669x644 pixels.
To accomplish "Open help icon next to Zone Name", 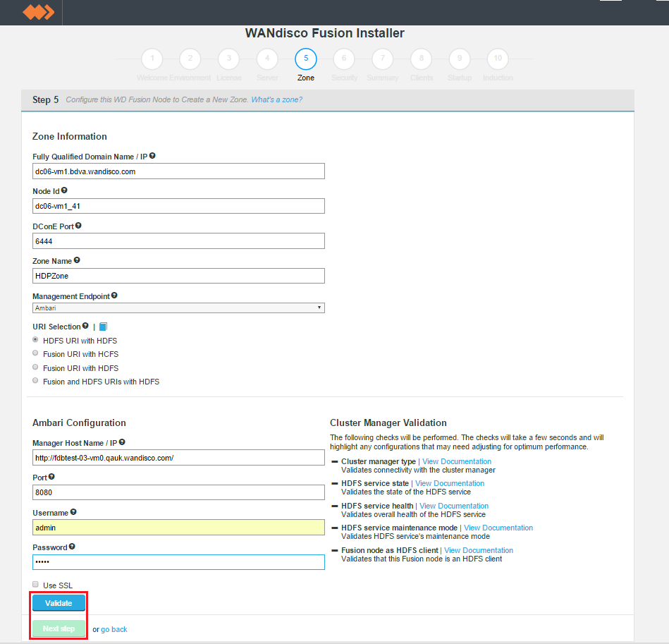I will (x=77, y=260).
